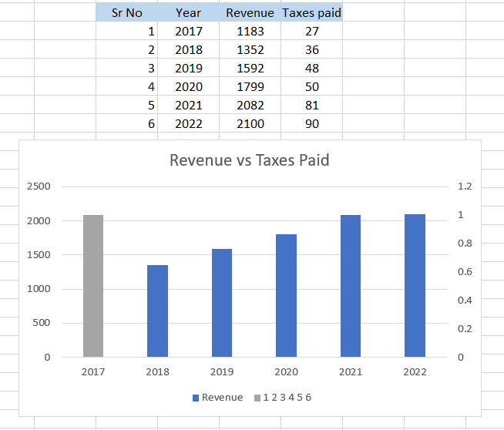Click the chart title Revenue vs Taxes Paid

249,160
